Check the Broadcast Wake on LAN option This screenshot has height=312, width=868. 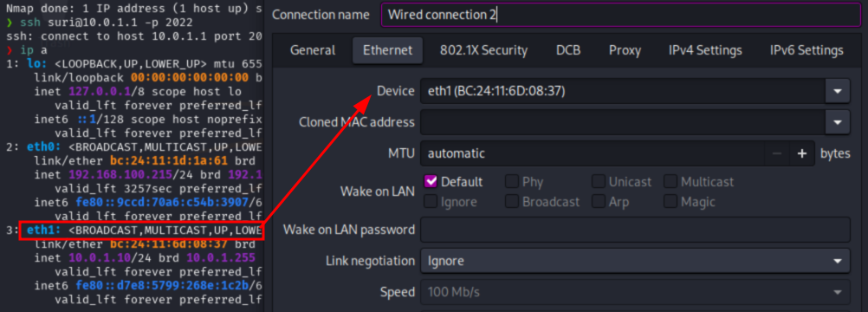[512, 202]
